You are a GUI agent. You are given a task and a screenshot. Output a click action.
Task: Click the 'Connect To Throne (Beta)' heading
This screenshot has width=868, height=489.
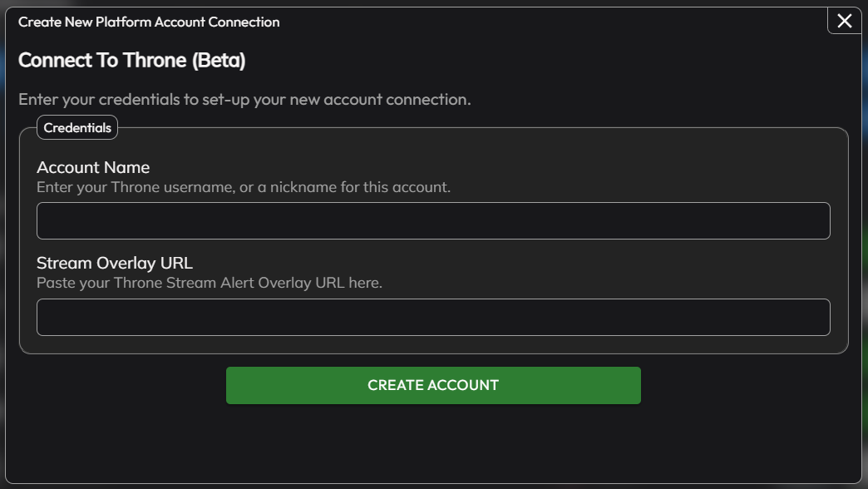click(x=131, y=61)
